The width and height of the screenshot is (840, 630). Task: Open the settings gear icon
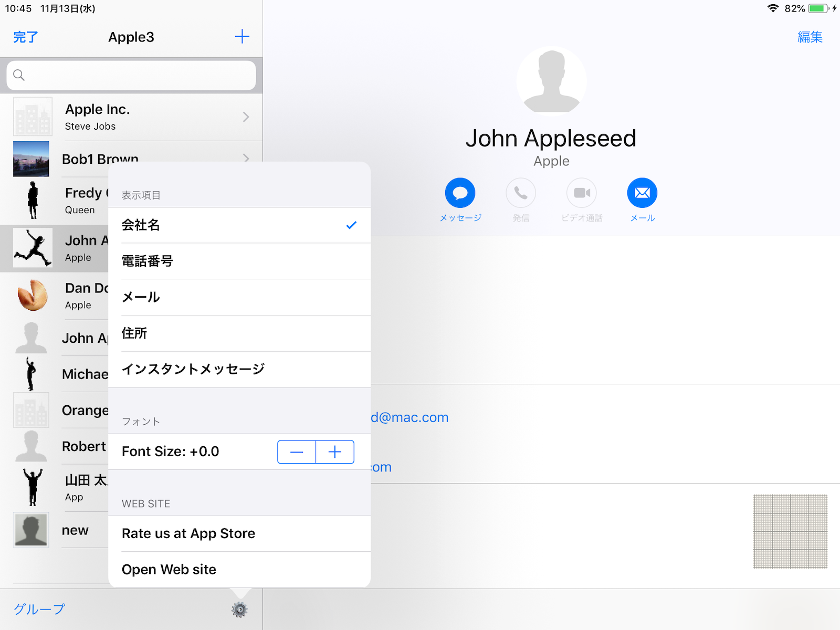[x=239, y=610]
